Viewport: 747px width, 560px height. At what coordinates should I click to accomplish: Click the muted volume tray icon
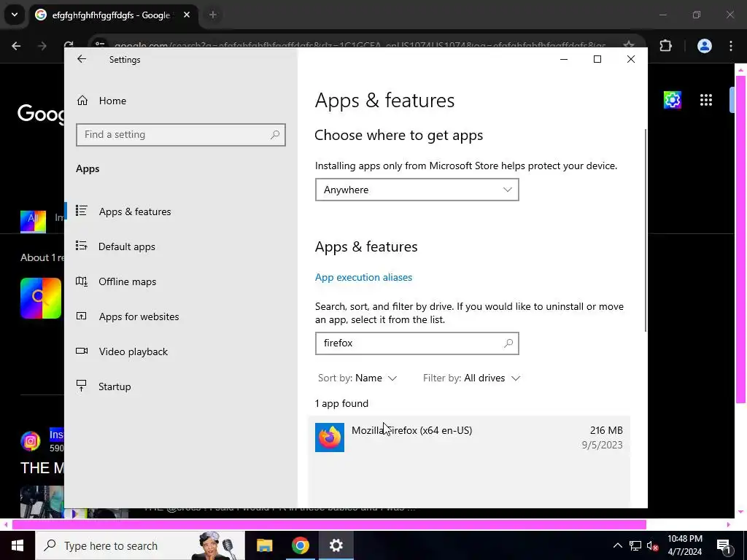click(x=652, y=545)
